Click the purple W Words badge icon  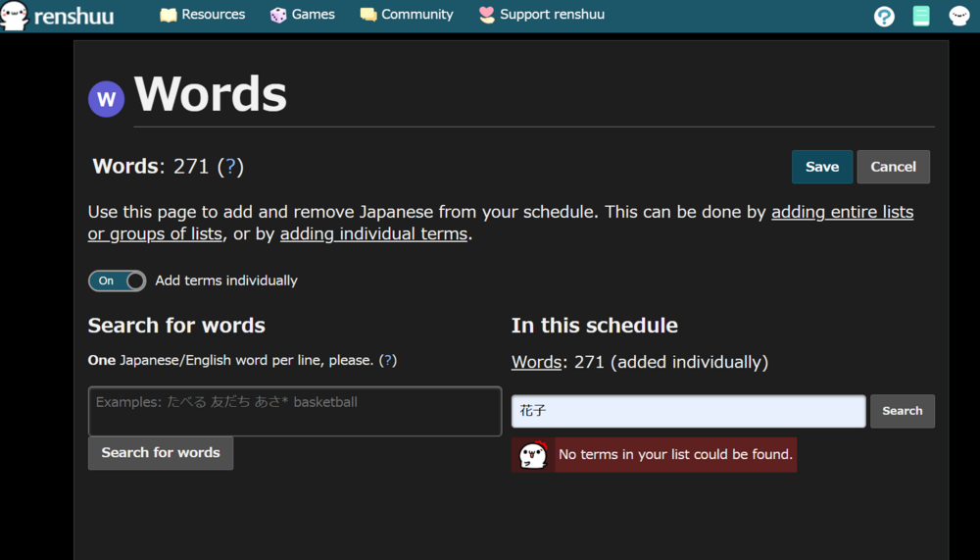point(106,99)
